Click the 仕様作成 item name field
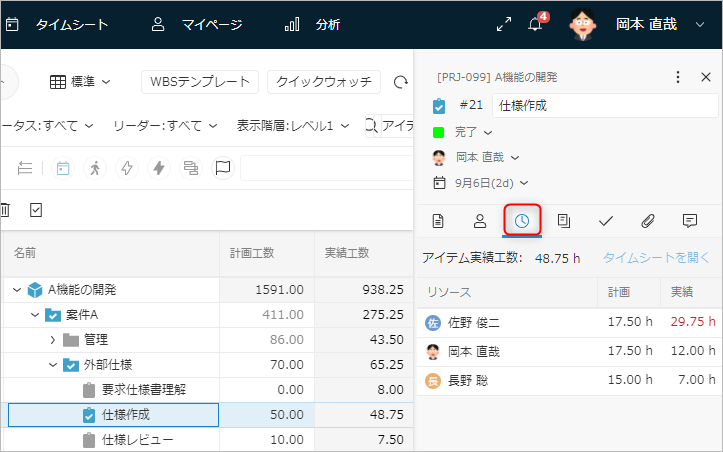 tap(605, 105)
